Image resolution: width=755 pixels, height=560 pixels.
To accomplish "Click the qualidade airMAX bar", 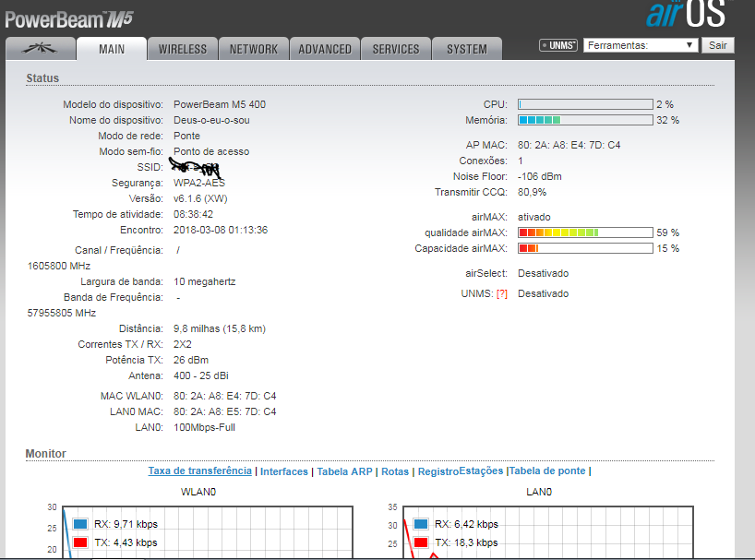I will 585,232.
